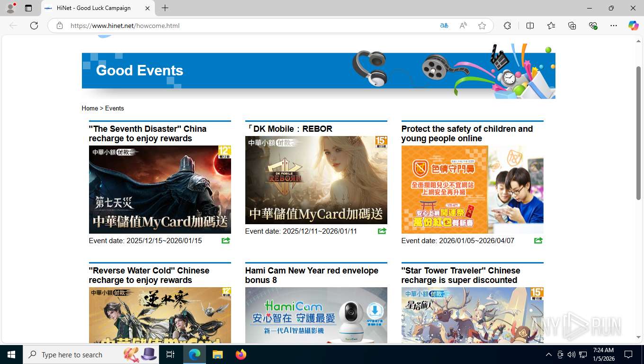Activate Read aloud icon in address bar
Viewport: 644px width, 364px height.
pyautogui.click(x=463, y=26)
